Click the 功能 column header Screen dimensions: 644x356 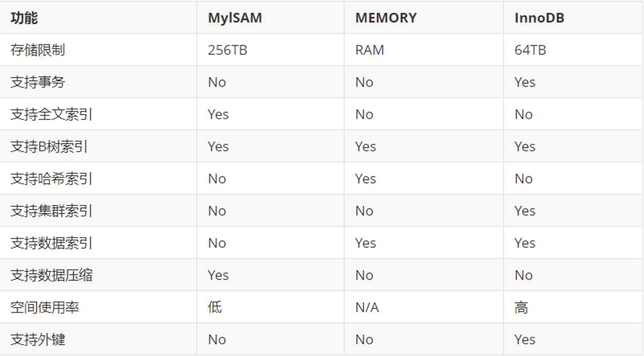[24, 18]
